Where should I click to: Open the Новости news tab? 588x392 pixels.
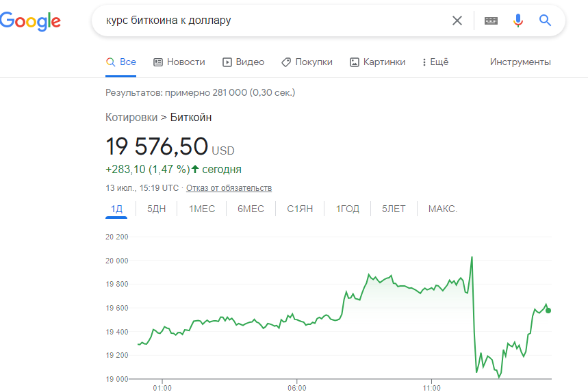(x=179, y=62)
